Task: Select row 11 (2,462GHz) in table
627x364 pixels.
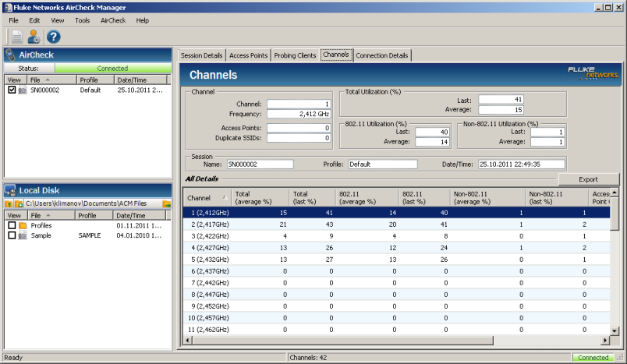Action: click(397, 330)
